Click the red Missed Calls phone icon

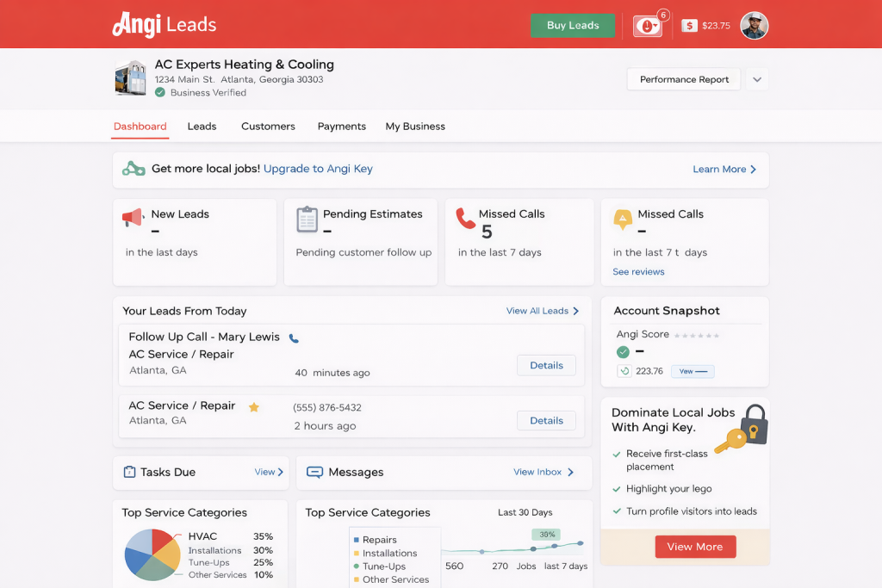pyautogui.click(x=465, y=218)
